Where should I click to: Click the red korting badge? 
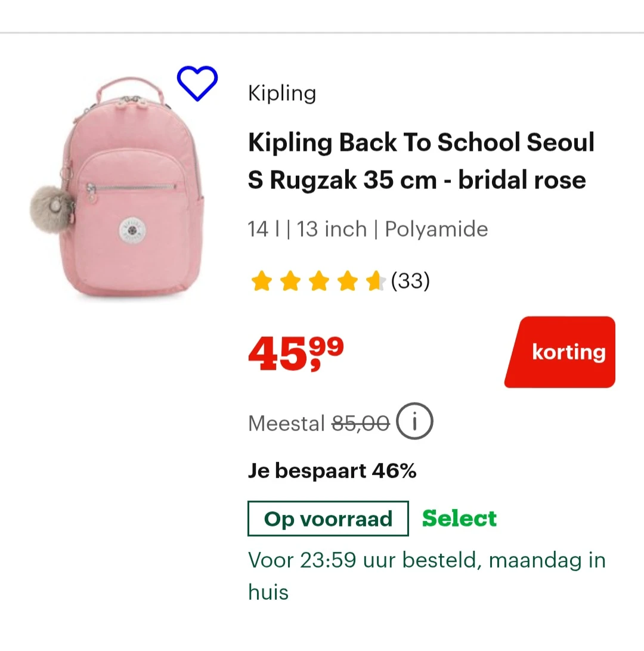(561, 352)
